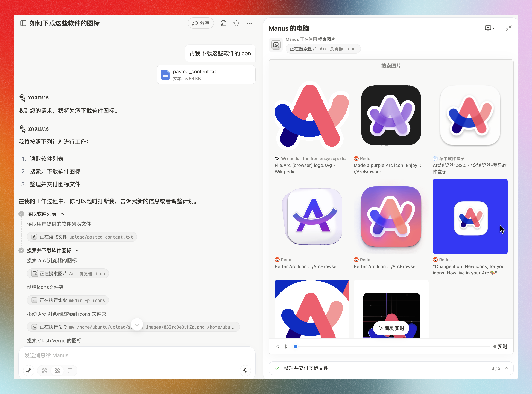Click the 移动 Arc 浏览器图标到 icons 文件夹 text

[66, 314]
